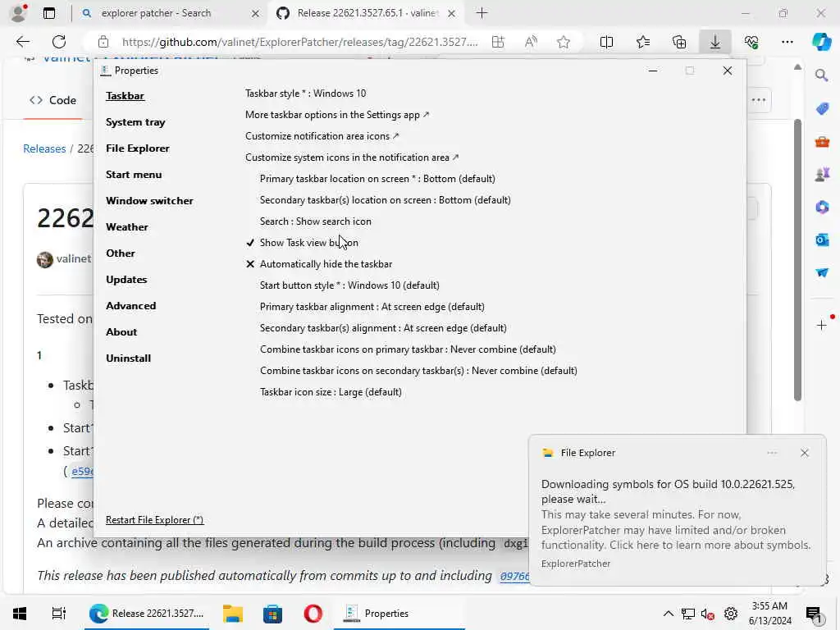Select the System tray section
The image size is (840, 630).
pos(135,122)
